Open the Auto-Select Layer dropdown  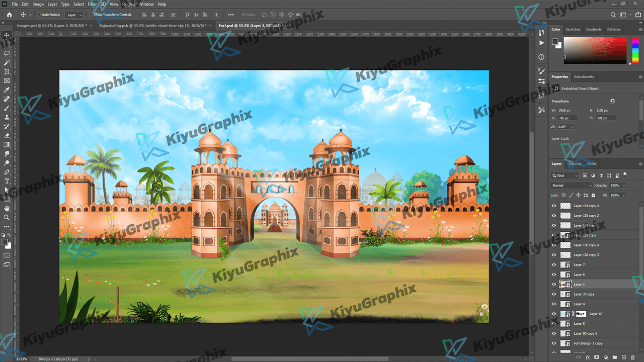[x=74, y=15]
